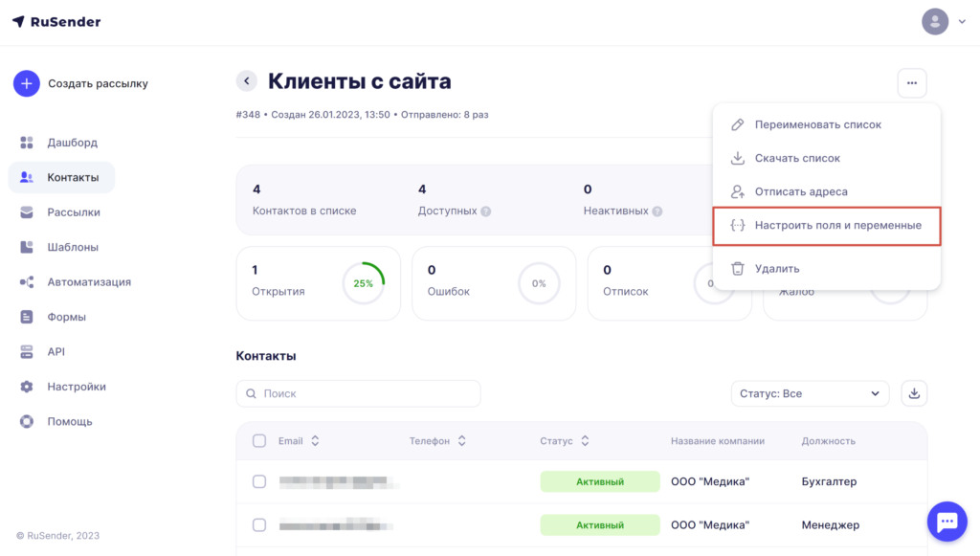
Task: Open Настройки in the sidebar
Action: (x=62, y=387)
